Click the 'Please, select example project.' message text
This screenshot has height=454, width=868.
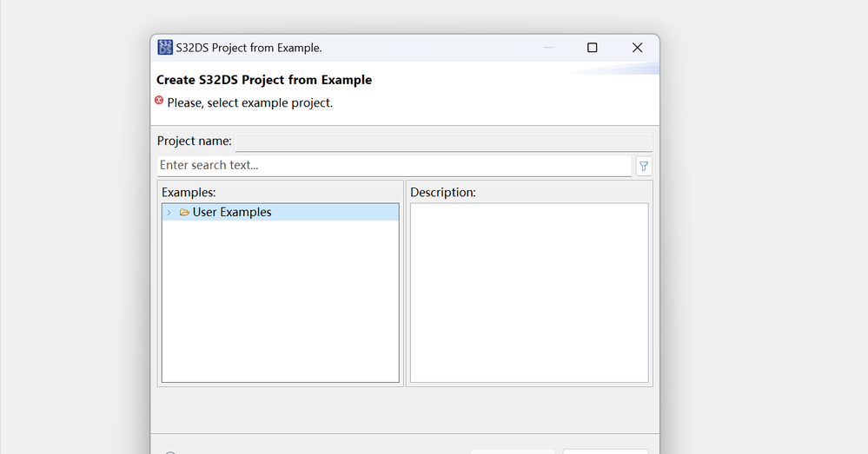[250, 102]
